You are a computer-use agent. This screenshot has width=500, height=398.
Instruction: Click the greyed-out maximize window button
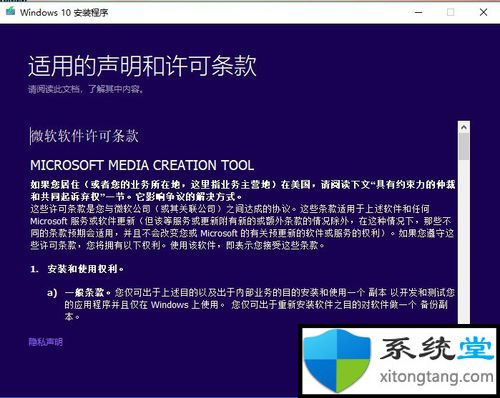click(450, 12)
